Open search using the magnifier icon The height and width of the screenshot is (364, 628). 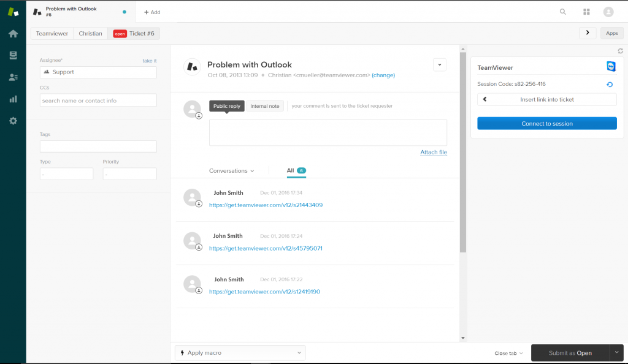562,11
